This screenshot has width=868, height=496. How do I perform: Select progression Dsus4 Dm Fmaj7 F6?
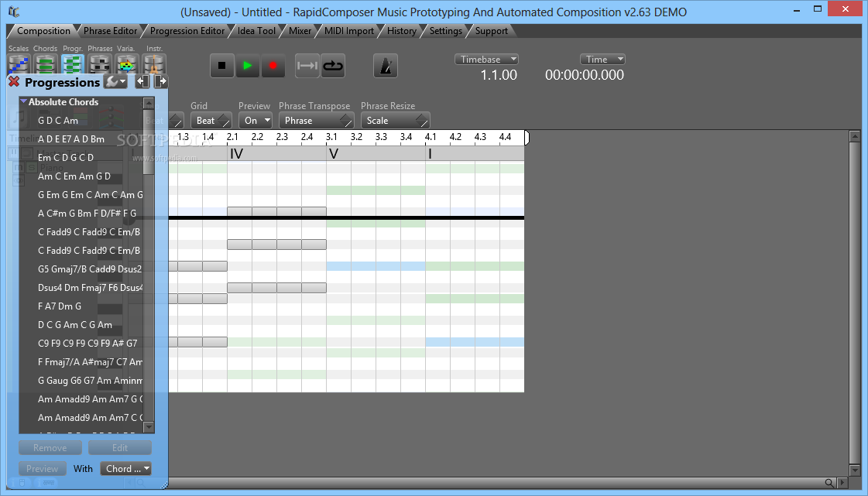pyautogui.click(x=90, y=288)
